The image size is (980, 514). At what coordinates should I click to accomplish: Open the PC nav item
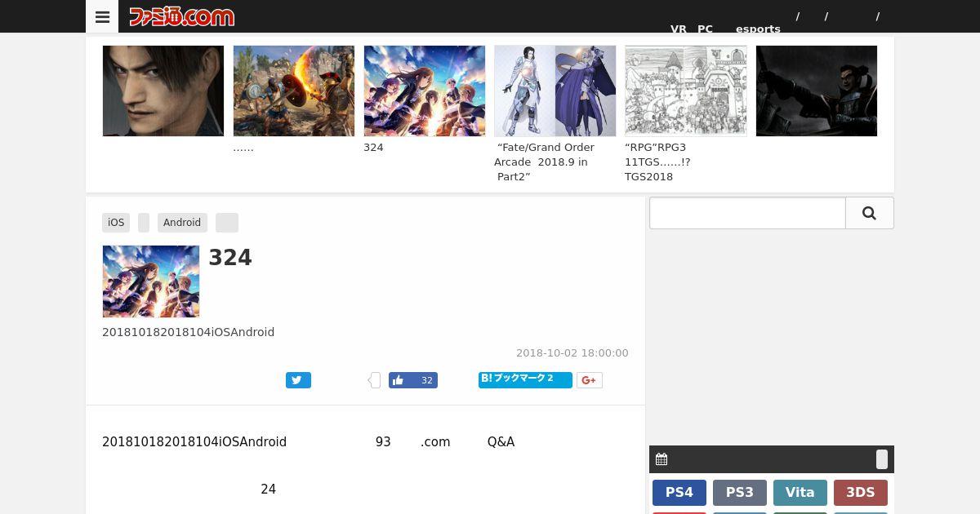(x=705, y=29)
